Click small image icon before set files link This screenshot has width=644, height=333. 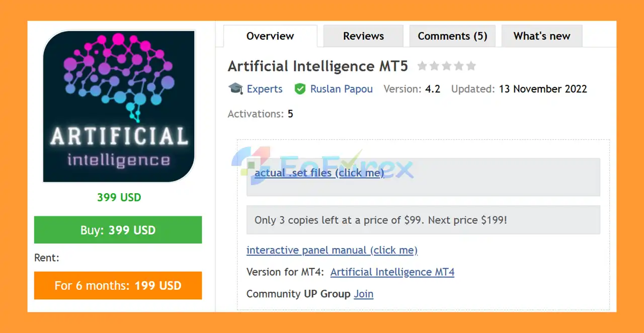click(x=251, y=165)
